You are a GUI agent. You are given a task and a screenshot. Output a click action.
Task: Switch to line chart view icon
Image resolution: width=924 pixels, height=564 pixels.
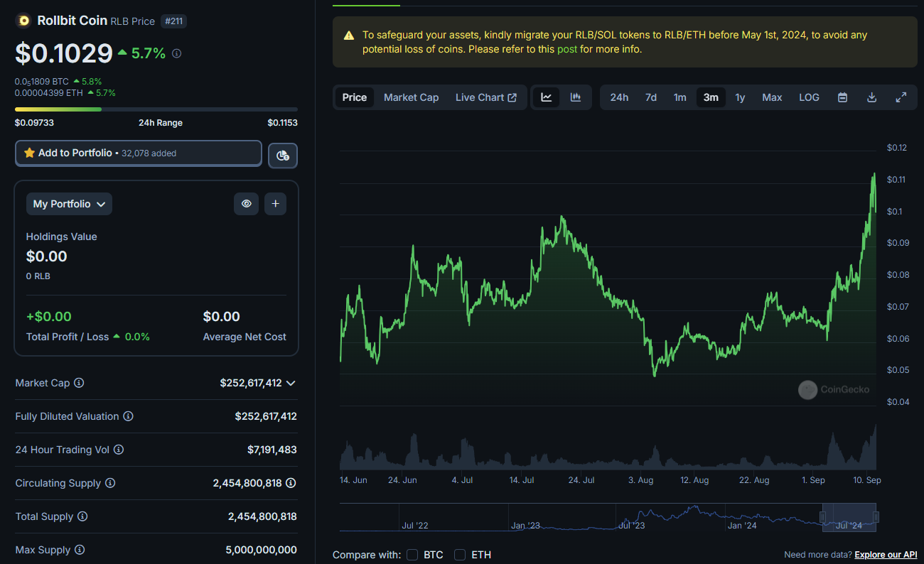coord(547,97)
